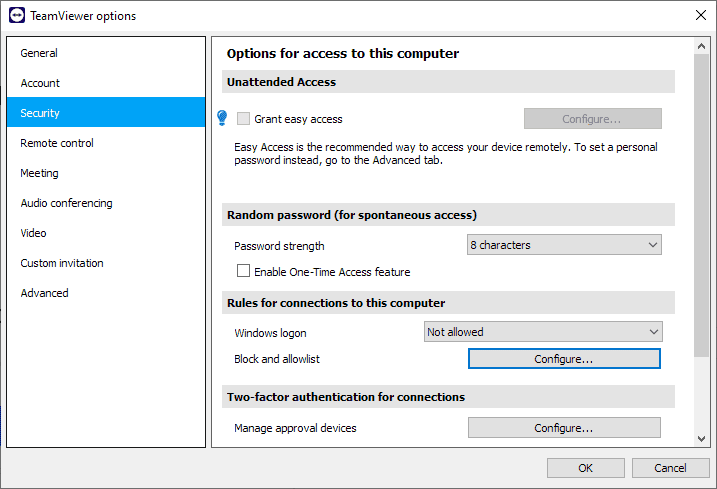The height and width of the screenshot is (489, 717).
Task: Expand the Windows logon dropdown
Action: pos(543,332)
